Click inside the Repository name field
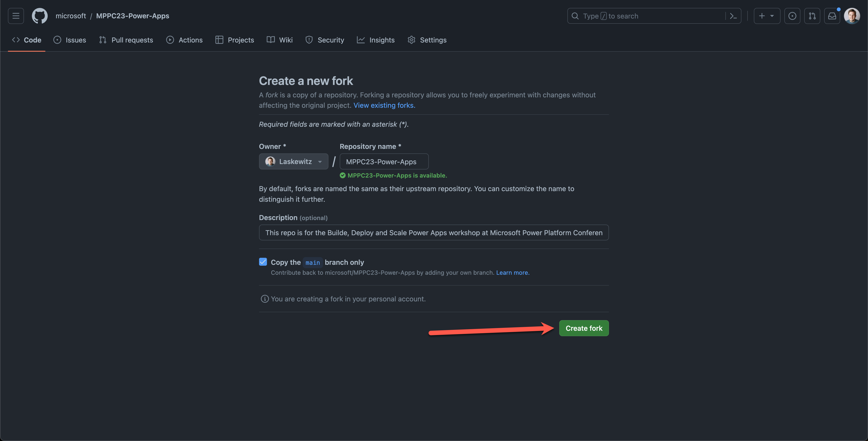The image size is (868, 441). coord(384,161)
